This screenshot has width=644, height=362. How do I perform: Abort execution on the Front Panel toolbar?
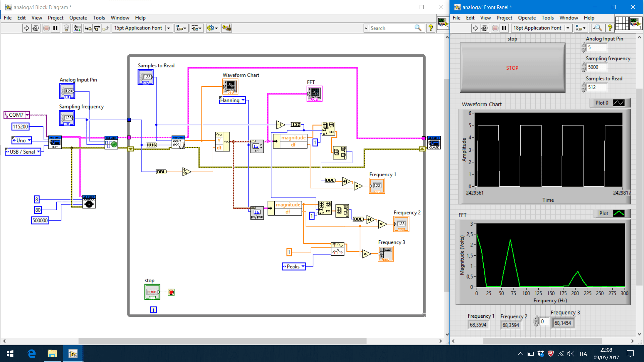495,28
